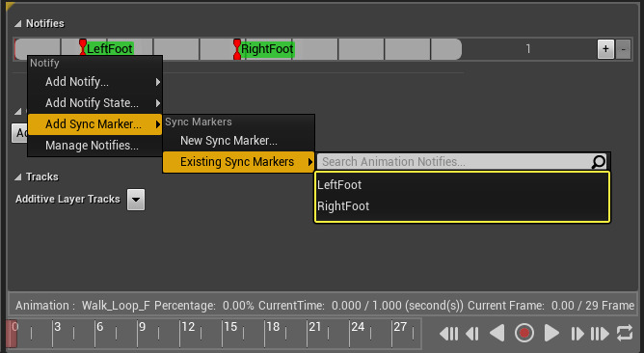The width and height of the screenshot is (644, 353).
Task: Jump to the start of animation
Action: tap(449, 334)
